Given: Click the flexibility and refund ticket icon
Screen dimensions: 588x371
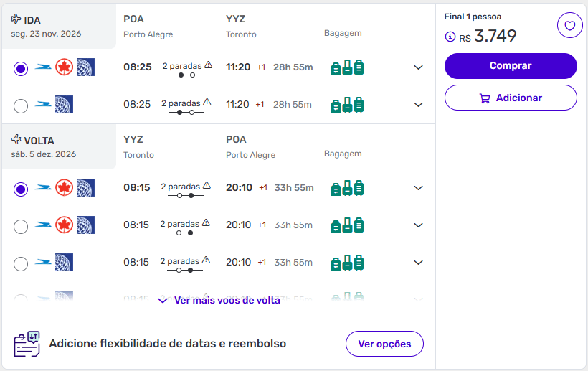Looking at the screenshot, I should [27, 344].
